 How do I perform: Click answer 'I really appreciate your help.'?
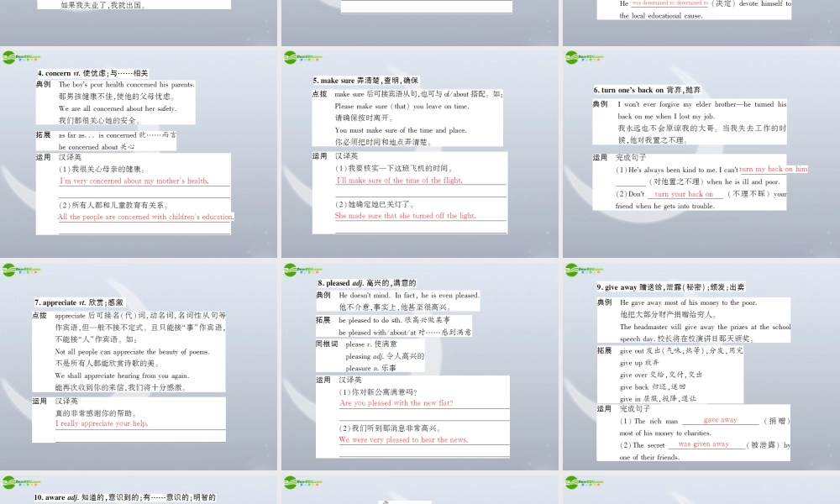click(102, 423)
